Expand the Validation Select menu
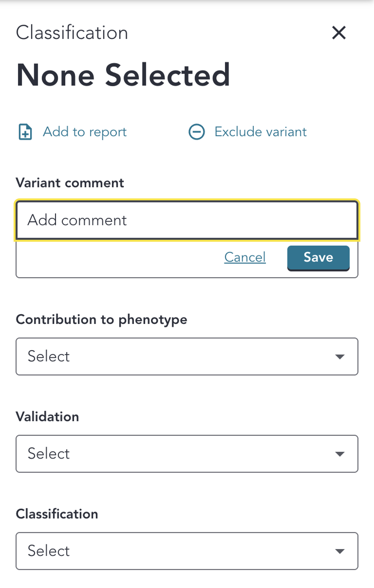The height and width of the screenshot is (588, 374). (x=187, y=454)
